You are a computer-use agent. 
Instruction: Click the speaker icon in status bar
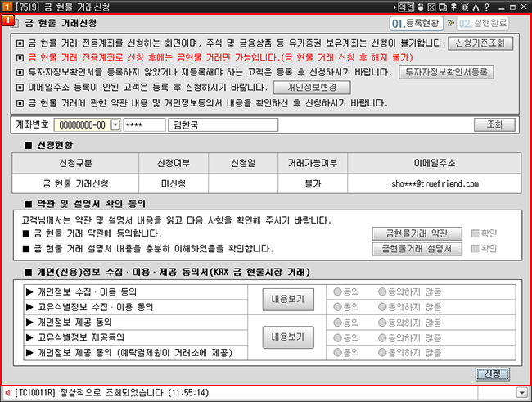8,393
